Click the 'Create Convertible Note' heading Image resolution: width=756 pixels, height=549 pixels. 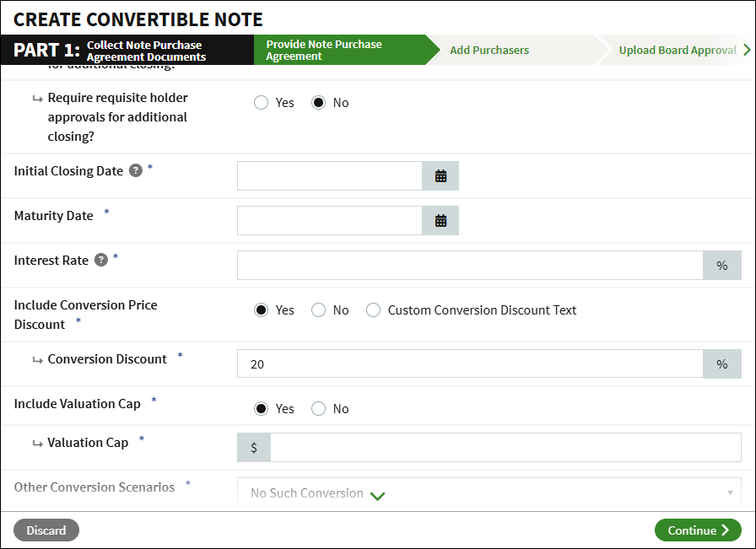[138, 19]
